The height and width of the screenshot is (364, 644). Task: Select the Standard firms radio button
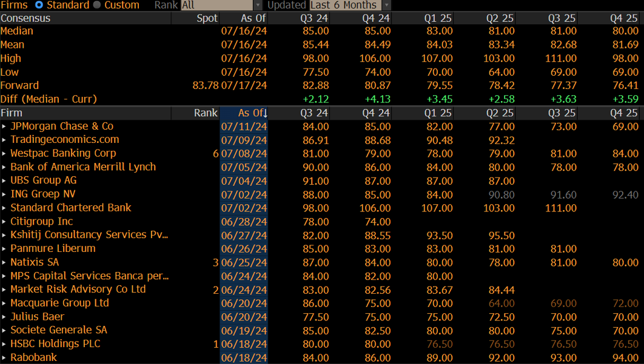39,5
